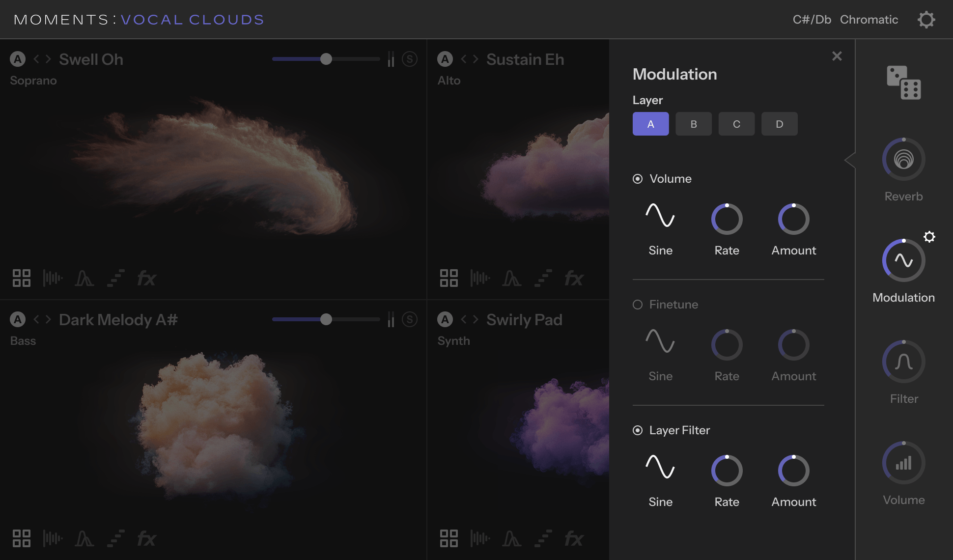
Task: Select layer B tab in Modulation
Action: point(693,124)
